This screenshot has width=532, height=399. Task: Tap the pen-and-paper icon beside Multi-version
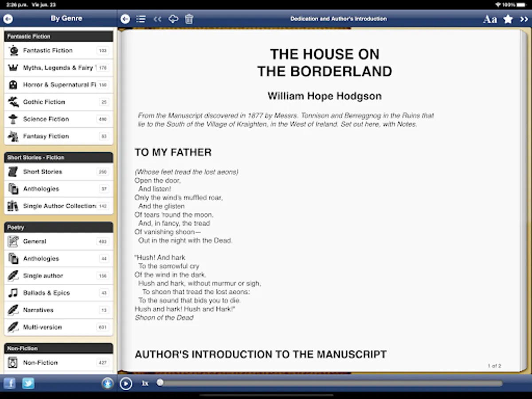[x=13, y=327]
